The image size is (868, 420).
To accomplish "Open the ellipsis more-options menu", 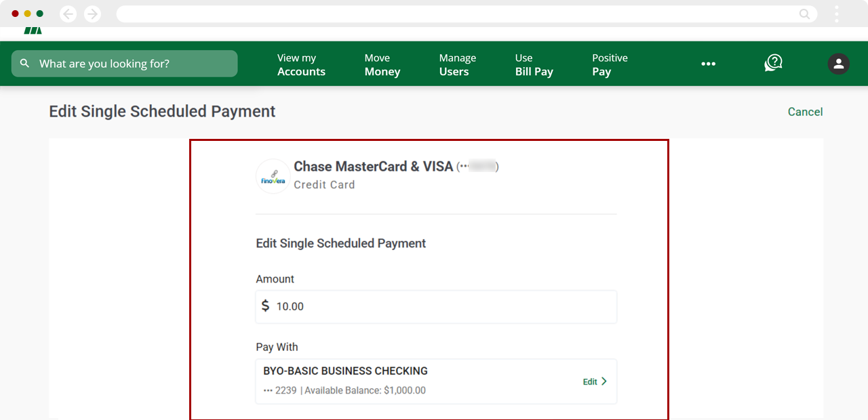I will coord(709,63).
